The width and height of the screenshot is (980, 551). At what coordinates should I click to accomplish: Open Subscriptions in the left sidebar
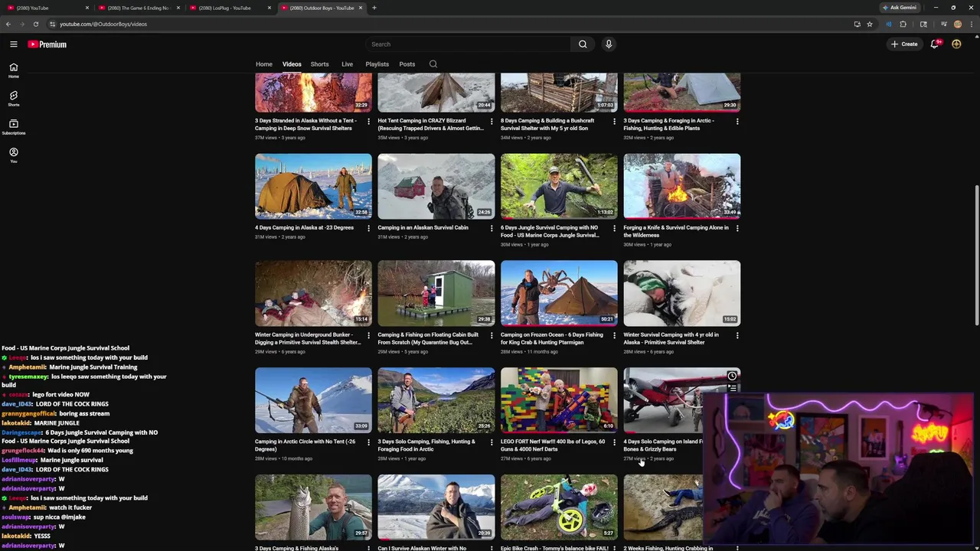click(13, 126)
